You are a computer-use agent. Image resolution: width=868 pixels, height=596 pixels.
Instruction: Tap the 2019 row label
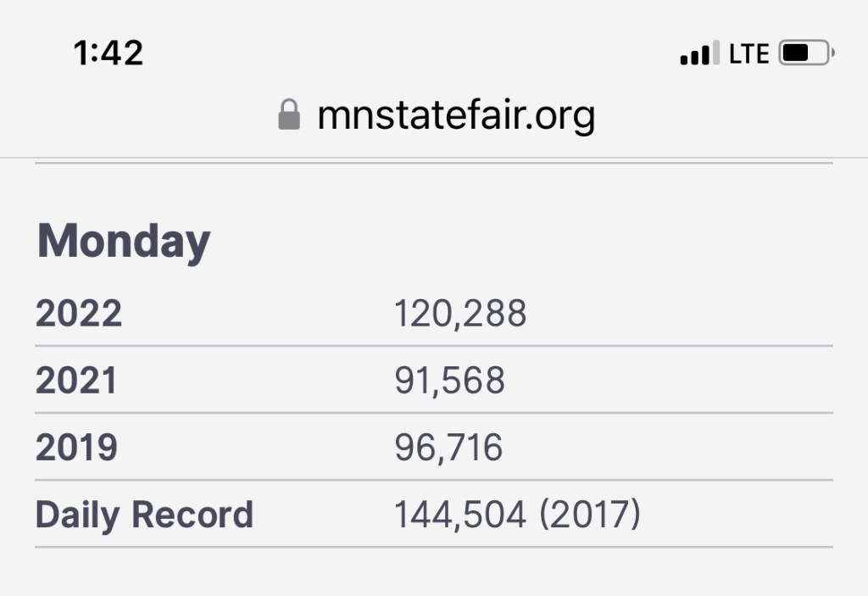[76, 448]
